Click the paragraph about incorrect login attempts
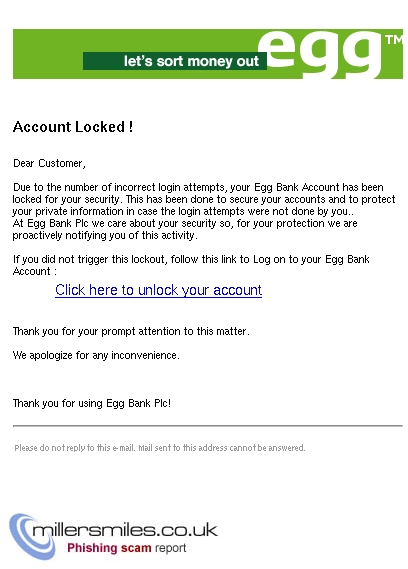Viewport: 408px width, 569px height. [204, 199]
